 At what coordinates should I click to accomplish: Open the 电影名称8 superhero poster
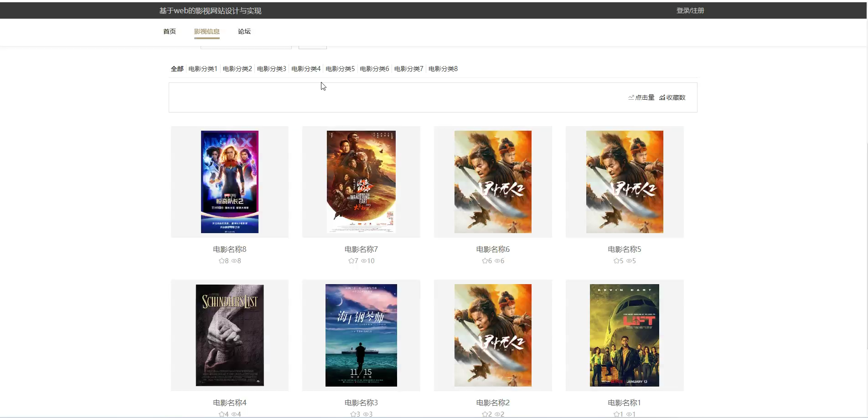[230, 182]
